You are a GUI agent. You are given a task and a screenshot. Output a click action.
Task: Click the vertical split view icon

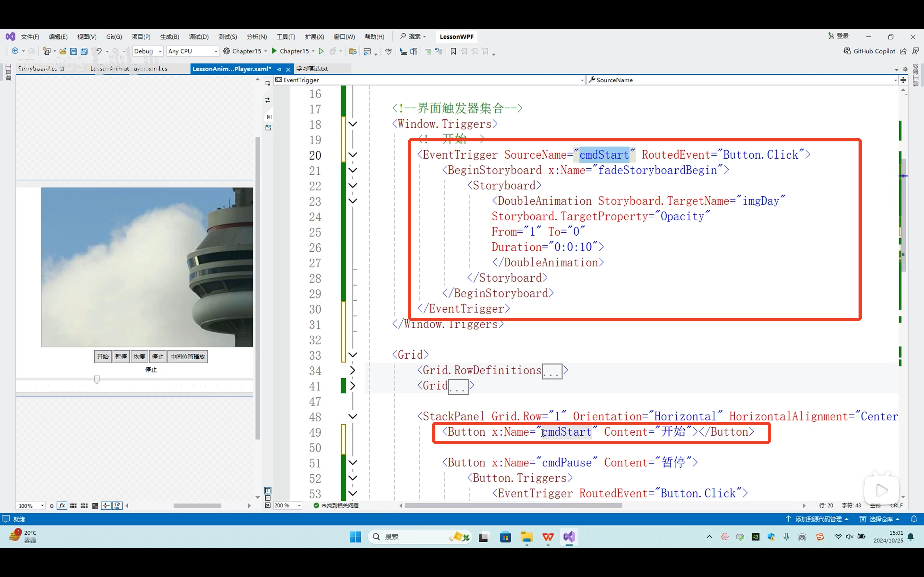coord(268,490)
